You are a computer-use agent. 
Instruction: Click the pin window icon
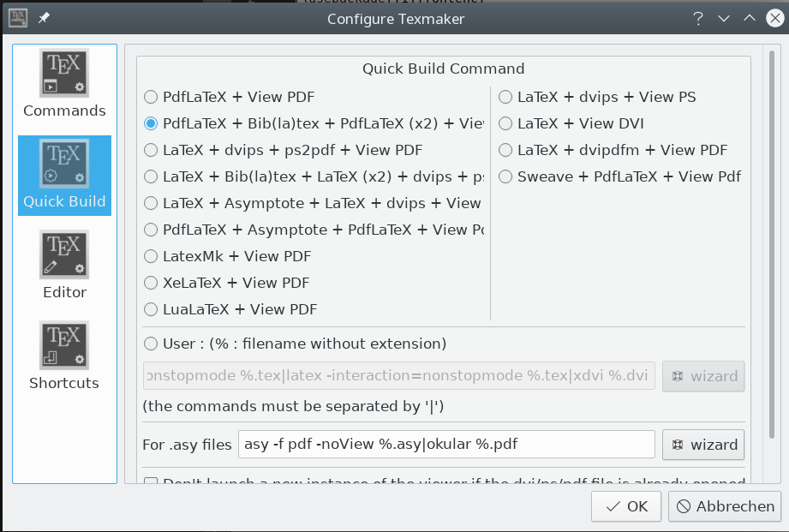click(x=44, y=18)
